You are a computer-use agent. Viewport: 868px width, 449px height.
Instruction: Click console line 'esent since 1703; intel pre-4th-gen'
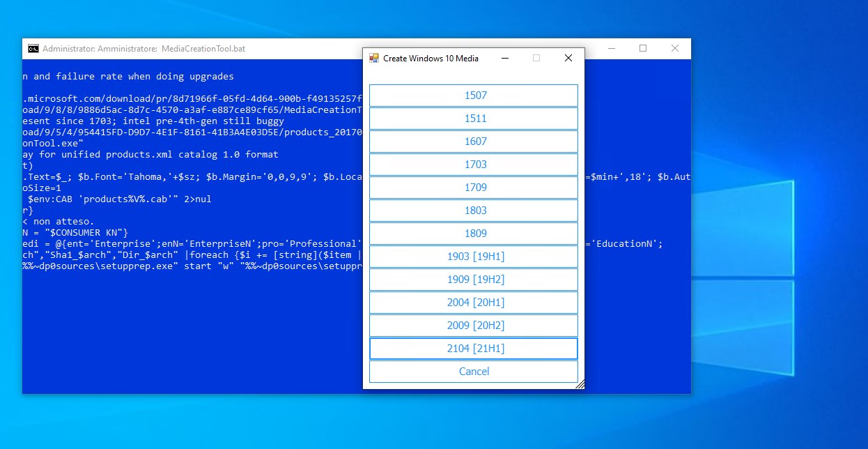tap(153, 121)
